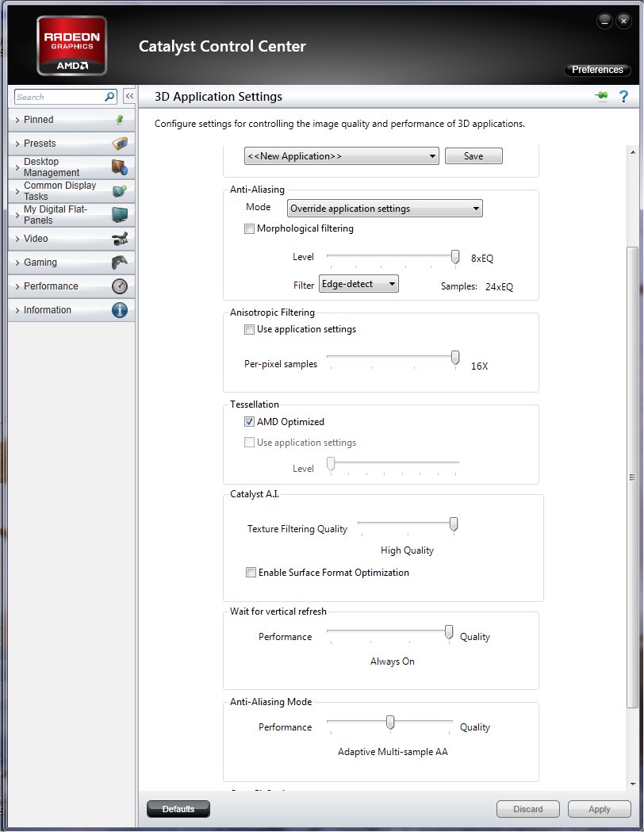Click the Discard button
The height and width of the screenshot is (832, 644).
point(528,809)
